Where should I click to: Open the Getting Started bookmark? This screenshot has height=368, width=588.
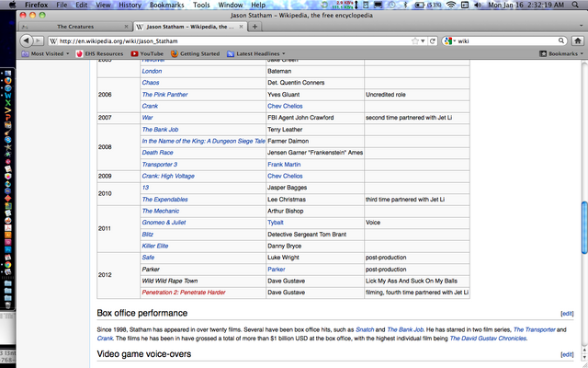point(196,53)
